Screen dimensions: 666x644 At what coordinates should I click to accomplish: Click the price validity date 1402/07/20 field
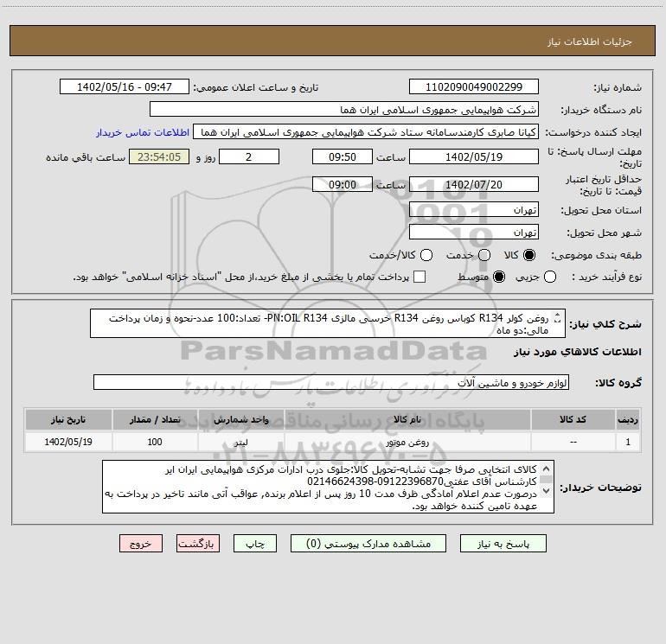pos(474,184)
